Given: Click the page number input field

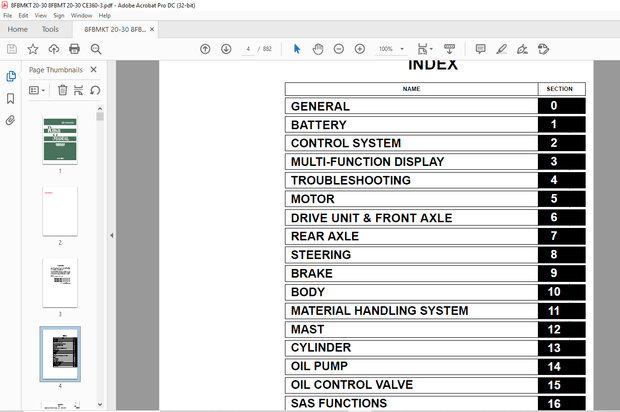Looking at the screenshot, I should coord(247,49).
